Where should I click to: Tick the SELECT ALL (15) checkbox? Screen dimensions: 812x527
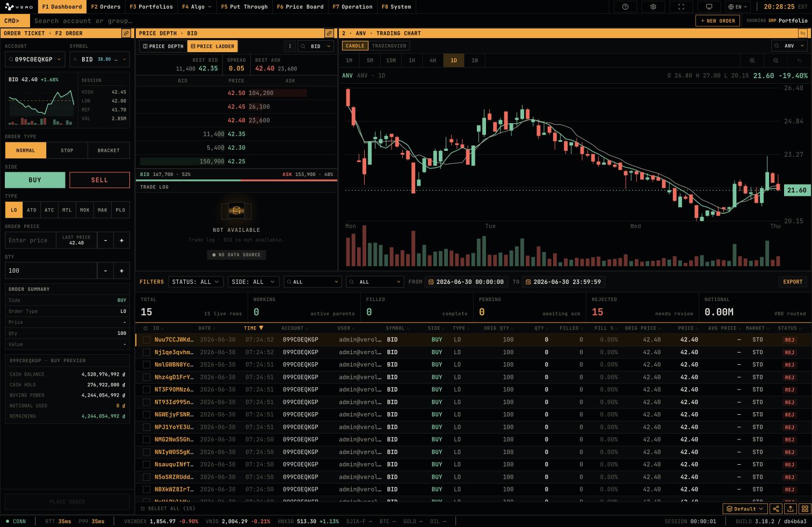143,508
